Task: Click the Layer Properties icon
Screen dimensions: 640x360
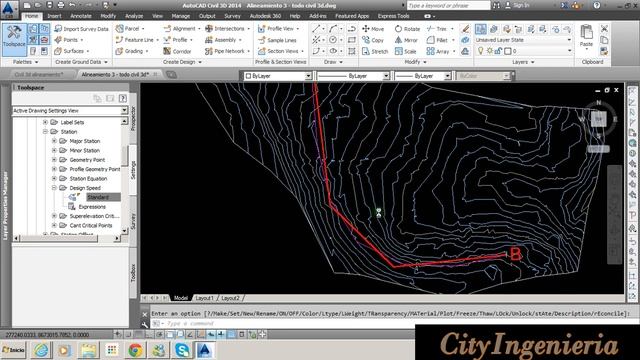Action: [x=481, y=29]
